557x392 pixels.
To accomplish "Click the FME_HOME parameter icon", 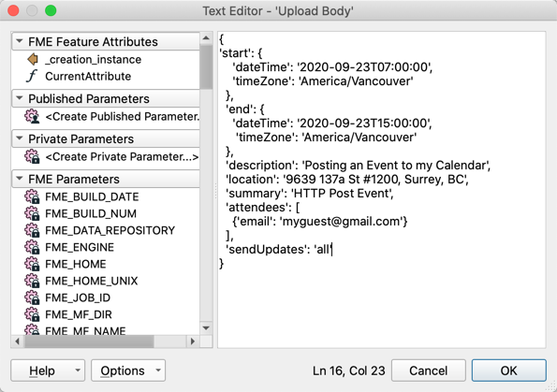I will (x=32, y=264).
